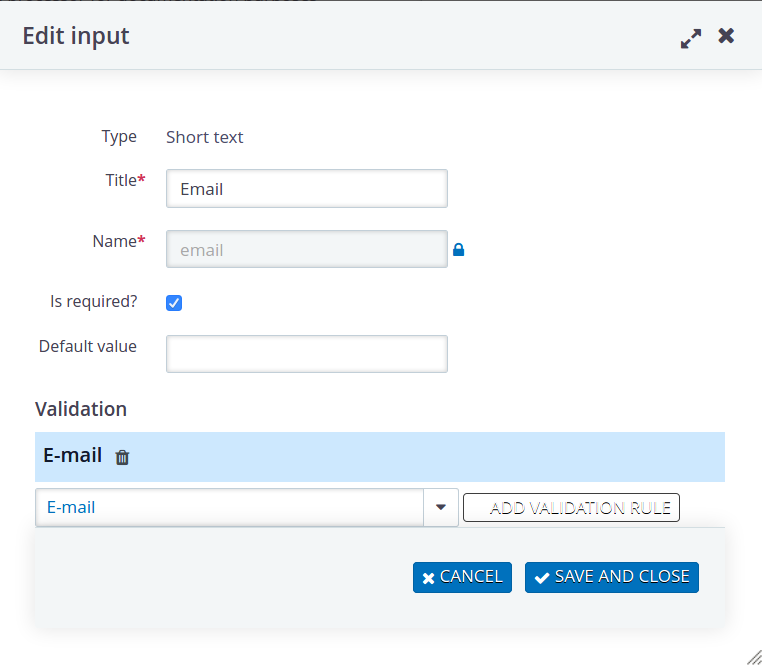Image resolution: width=762 pixels, height=665 pixels.
Task: Click the locked Name field
Action: tap(307, 249)
